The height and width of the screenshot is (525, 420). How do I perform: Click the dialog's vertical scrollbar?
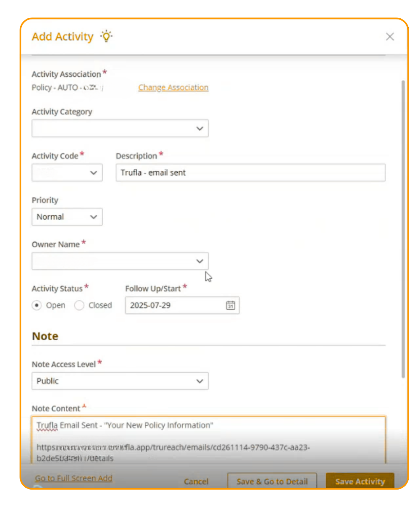tap(403, 229)
